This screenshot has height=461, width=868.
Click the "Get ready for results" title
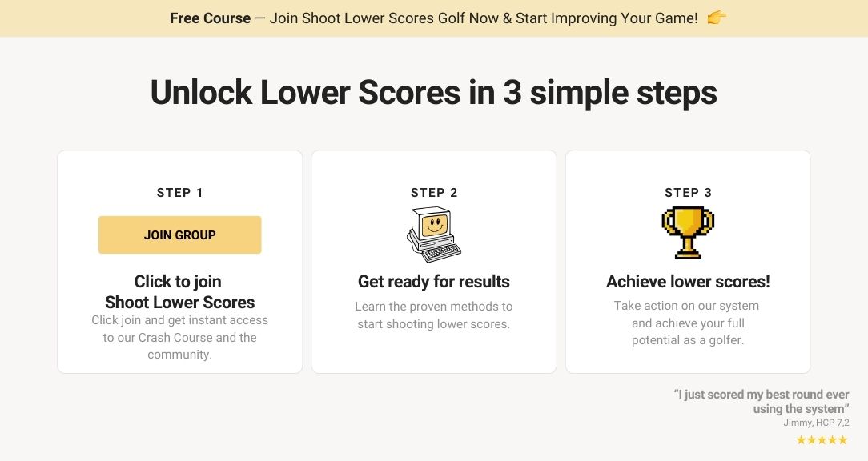[433, 282]
